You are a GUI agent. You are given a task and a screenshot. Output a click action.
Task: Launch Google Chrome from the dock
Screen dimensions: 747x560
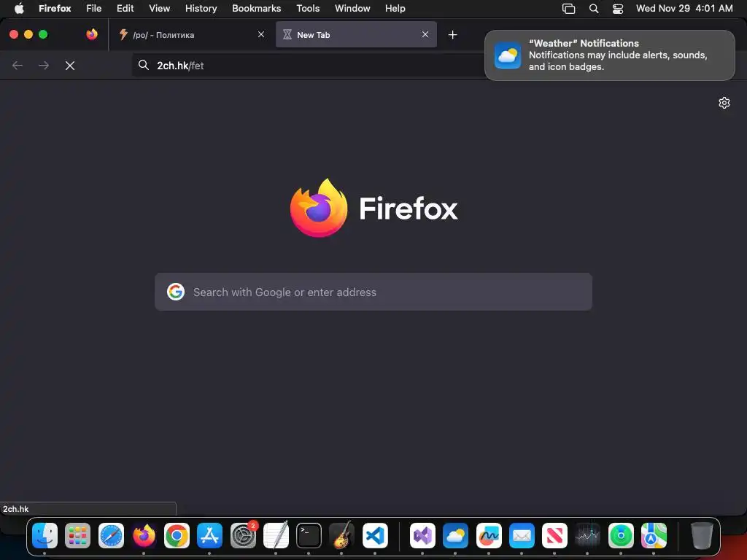coord(177,536)
